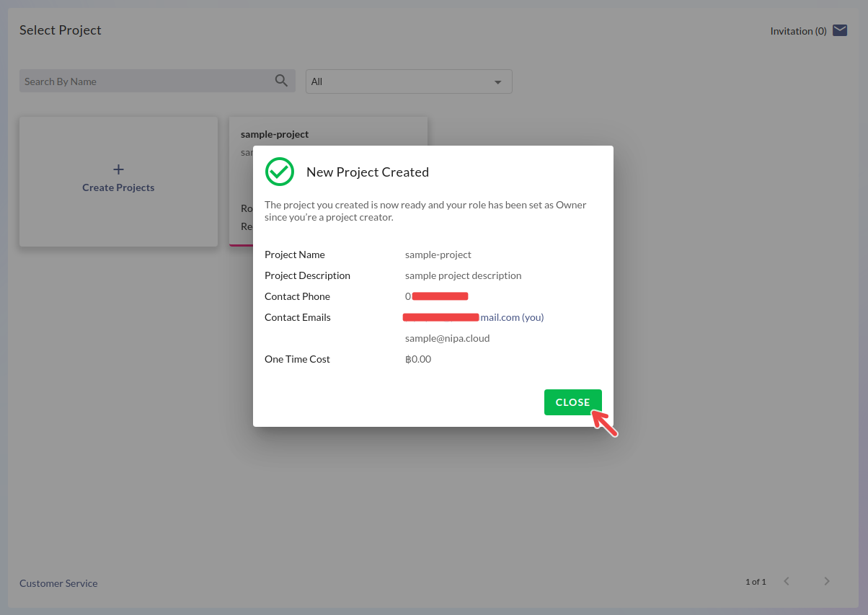
Task: Open the Customer Service link
Action: click(58, 583)
